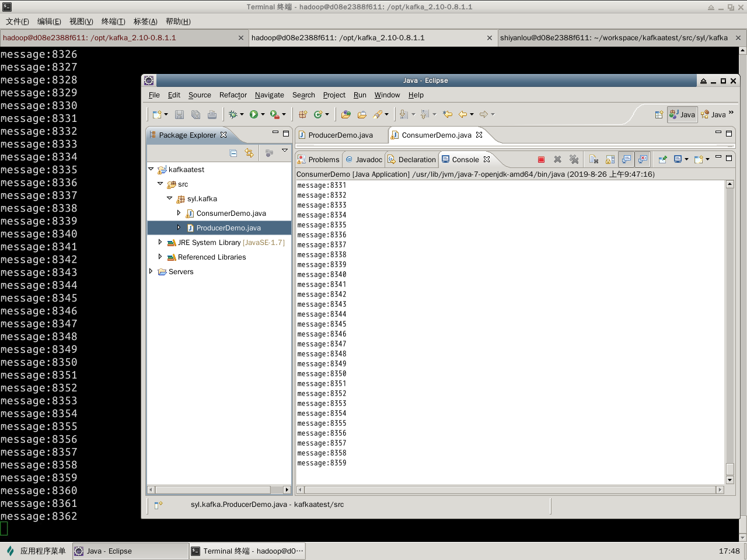Toggle Link with Editor in Package Explorer
The image size is (747, 560).
[x=249, y=153]
